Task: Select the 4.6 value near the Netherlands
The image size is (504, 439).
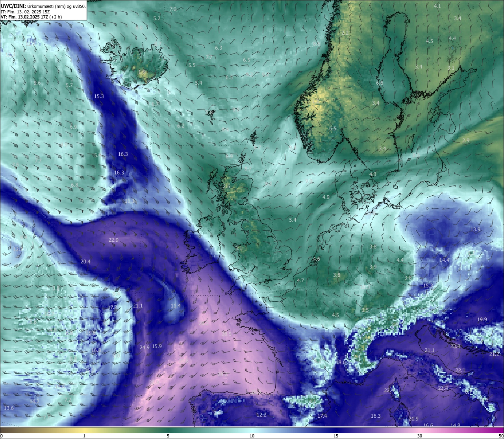Action: click(x=316, y=259)
